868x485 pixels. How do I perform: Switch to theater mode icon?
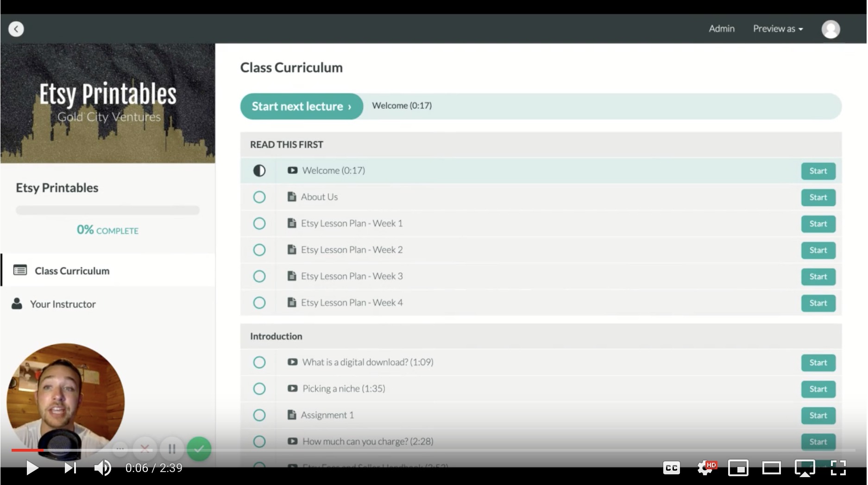(772, 468)
